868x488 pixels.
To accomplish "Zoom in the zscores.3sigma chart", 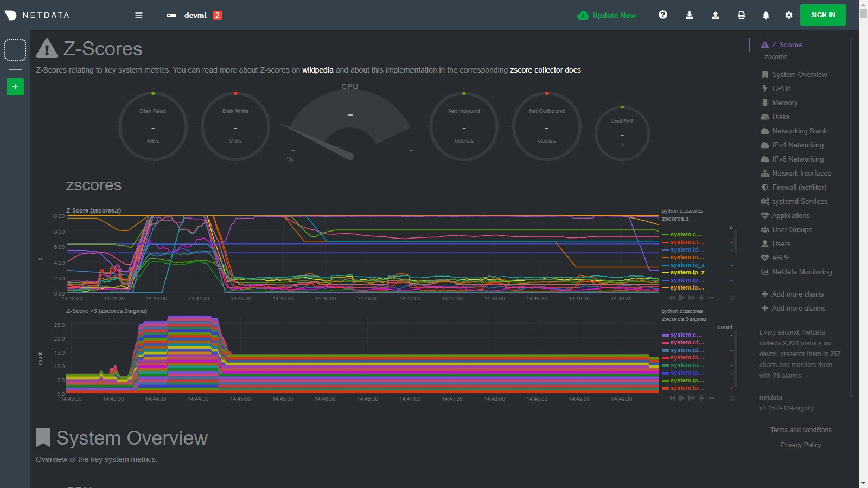I will pos(701,398).
